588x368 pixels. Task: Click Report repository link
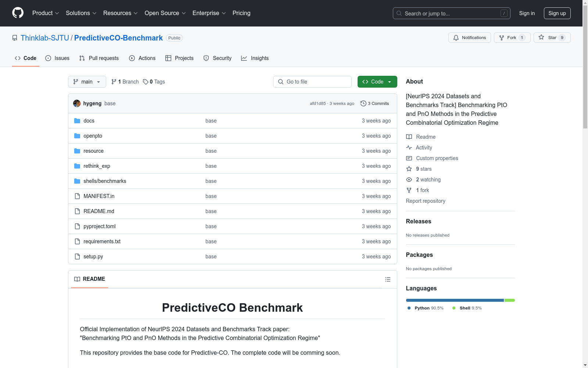426,201
